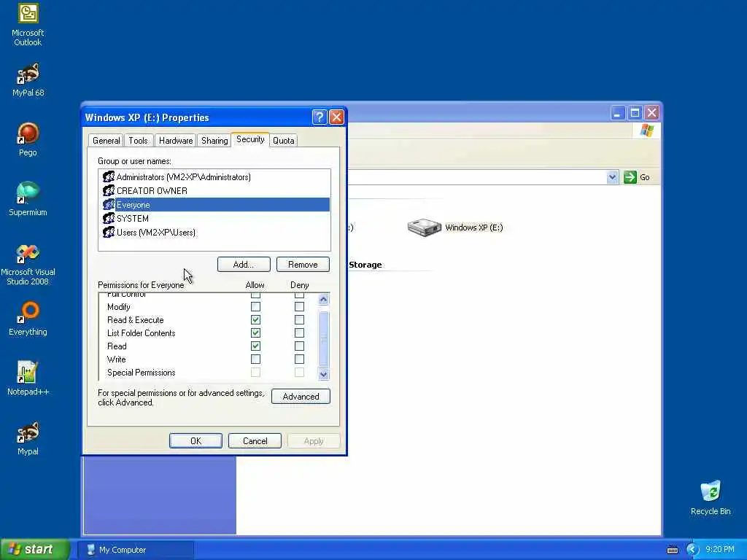Viewport: 747px width, 560px height.
Task: Open the Start menu
Action: (x=35, y=550)
